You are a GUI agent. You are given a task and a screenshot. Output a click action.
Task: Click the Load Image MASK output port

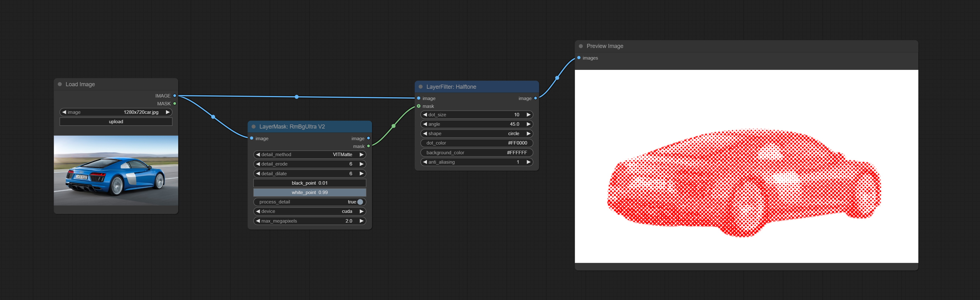pyautogui.click(x=175, y=103)
